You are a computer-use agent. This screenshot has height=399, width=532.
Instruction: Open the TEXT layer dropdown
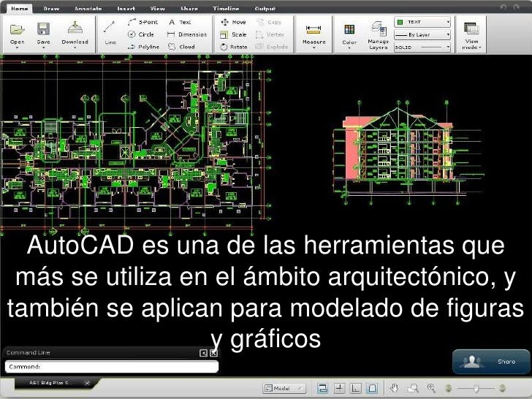click(x=422, y=22)
